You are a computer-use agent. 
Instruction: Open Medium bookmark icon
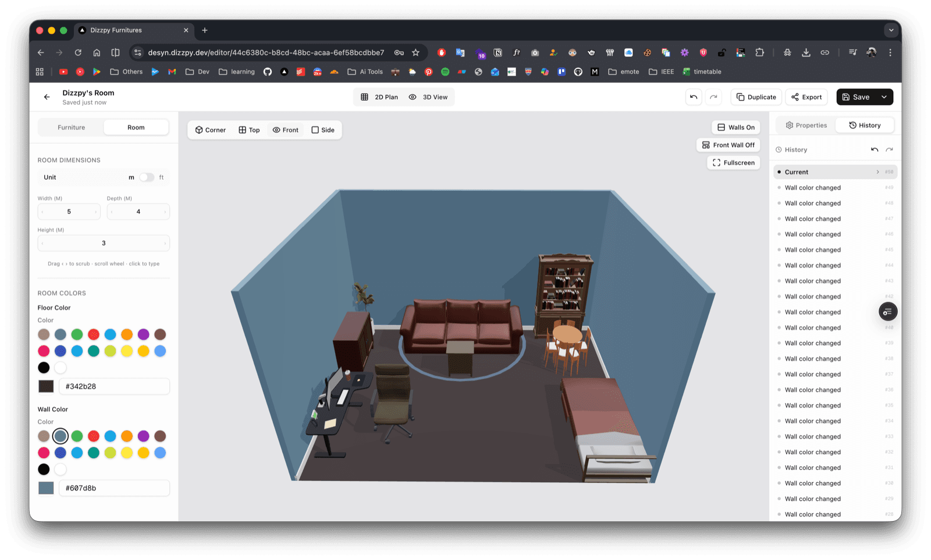[x=595, y=72]
